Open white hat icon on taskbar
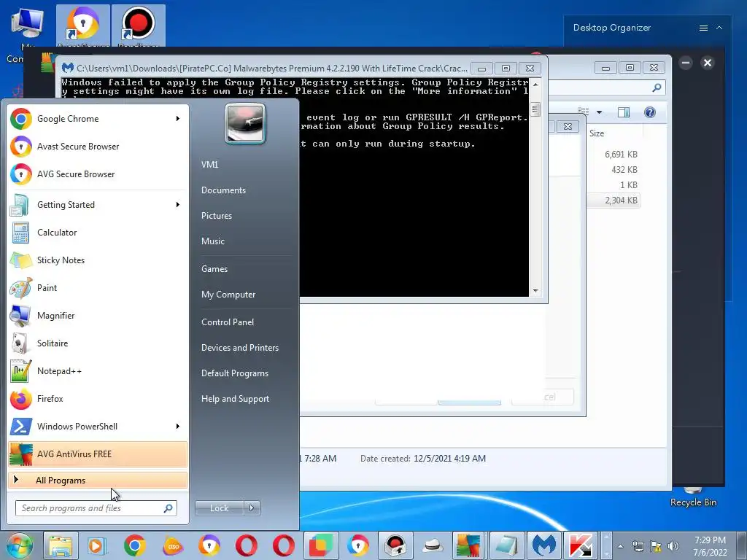The width and height of the screenshot is (747, 560). click(x=432, y=545)
